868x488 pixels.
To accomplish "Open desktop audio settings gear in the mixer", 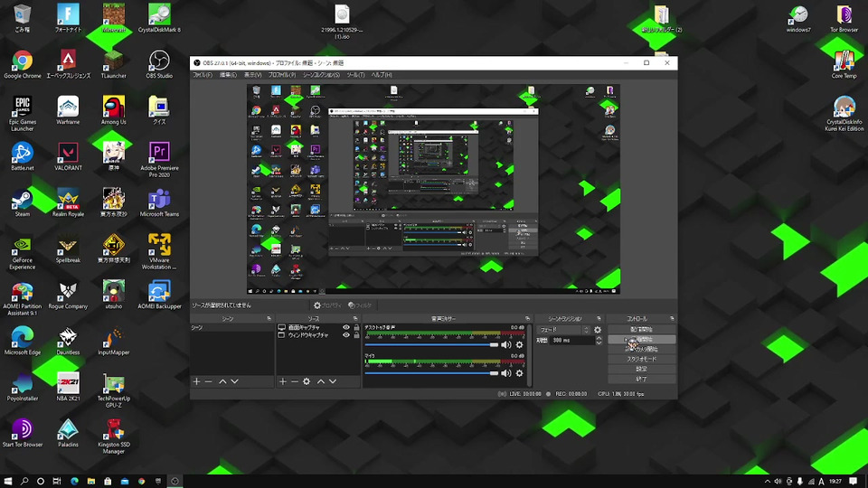I will pos(519,344).
